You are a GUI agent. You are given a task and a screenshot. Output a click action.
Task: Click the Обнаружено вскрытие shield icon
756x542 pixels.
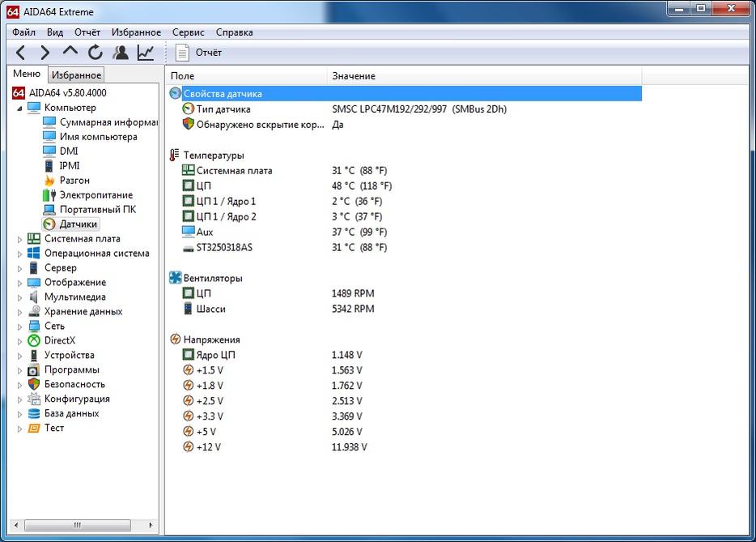188,124
